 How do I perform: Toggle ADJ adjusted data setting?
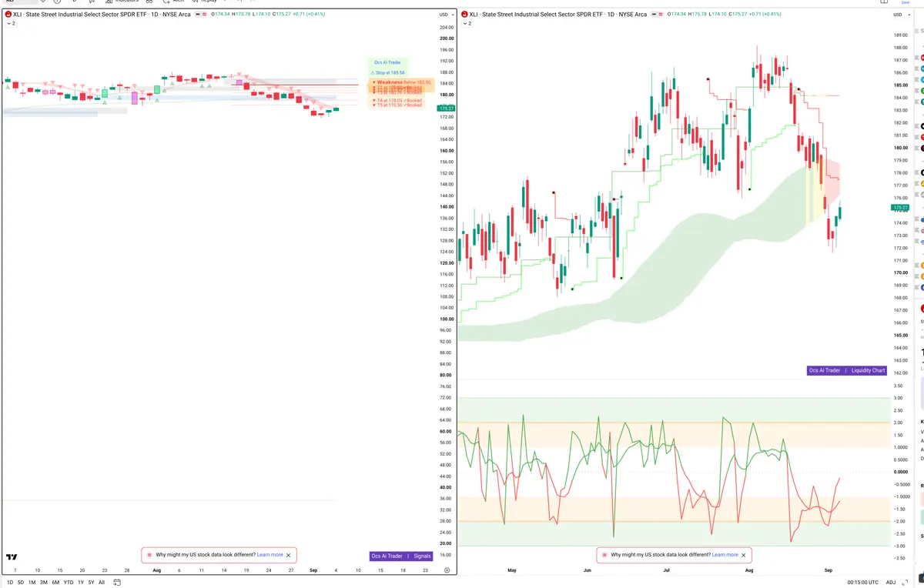[891, 583]
